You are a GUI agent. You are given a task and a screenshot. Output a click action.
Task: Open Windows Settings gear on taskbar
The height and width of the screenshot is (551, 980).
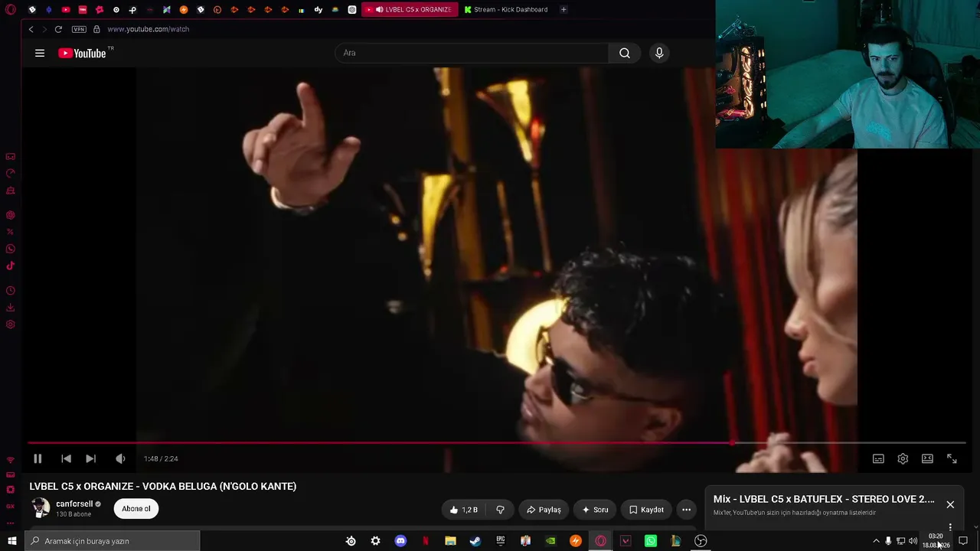375,541
